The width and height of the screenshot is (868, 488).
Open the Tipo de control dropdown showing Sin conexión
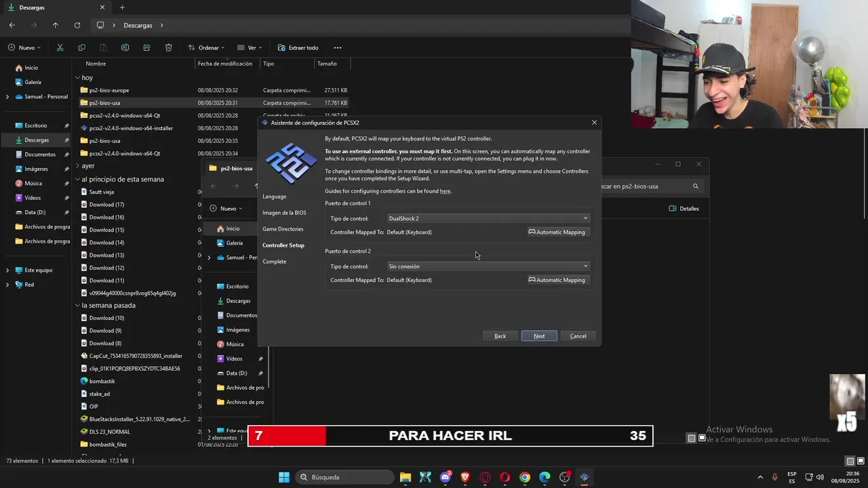coord(488,266)
